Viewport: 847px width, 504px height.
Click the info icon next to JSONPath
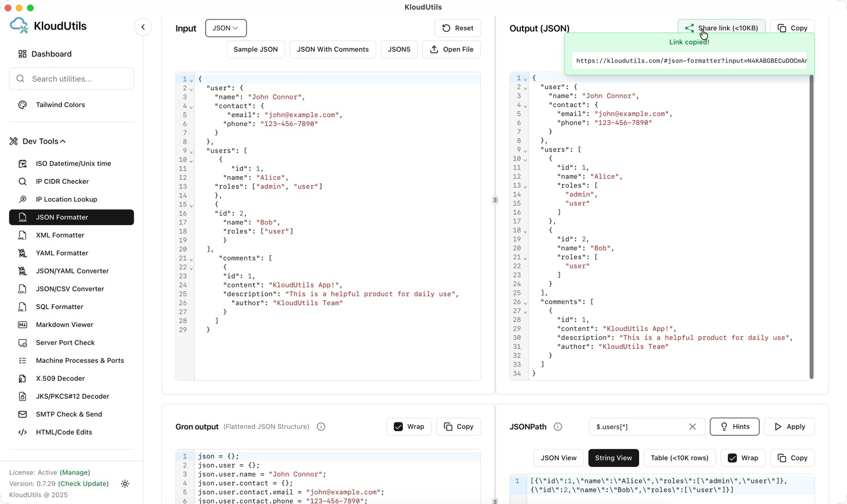[x=558, y=427]
